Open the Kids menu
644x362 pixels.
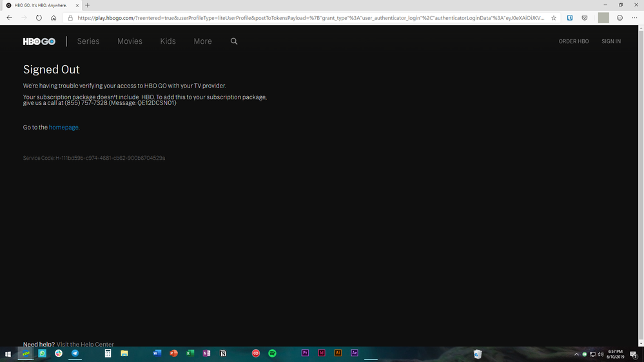tap(168, 41)
